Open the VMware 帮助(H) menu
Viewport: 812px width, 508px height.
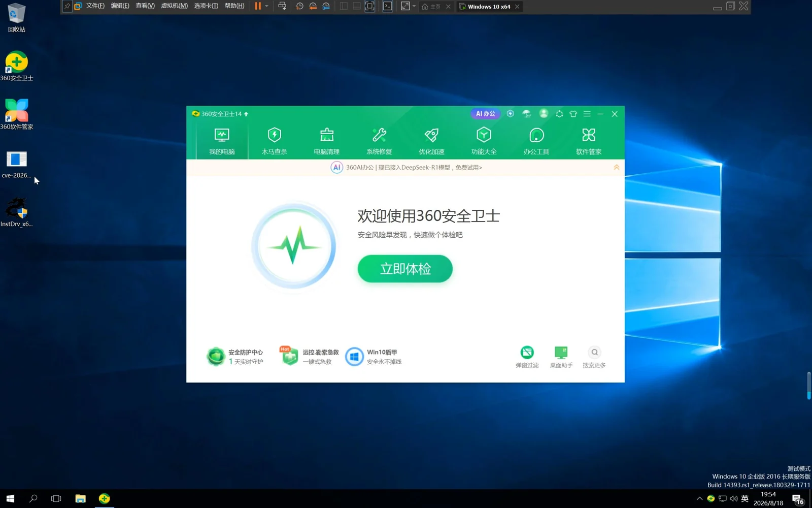coord(234,6)
